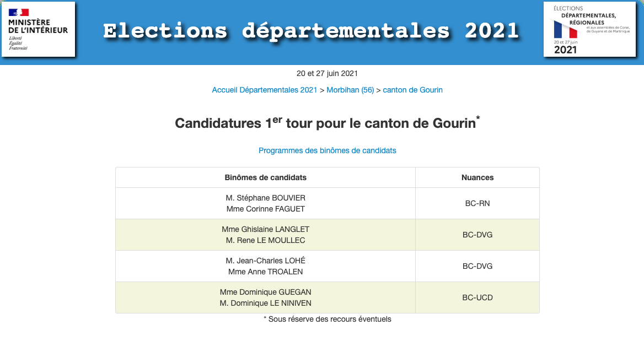
Task: Select candidate Mme Ghislaine LANGLET
Action: click(x=266, y=229)
